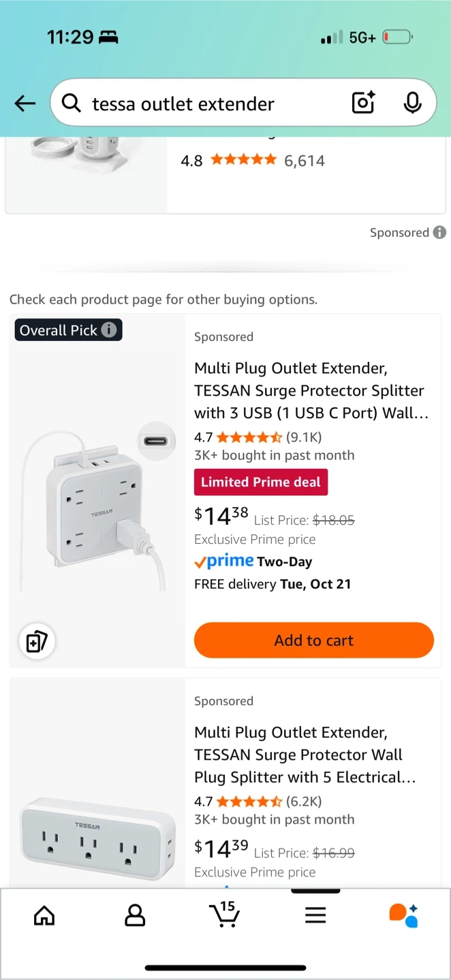Open the shopping cart with 15 items
451x980 pixels.
coord(224,914)
